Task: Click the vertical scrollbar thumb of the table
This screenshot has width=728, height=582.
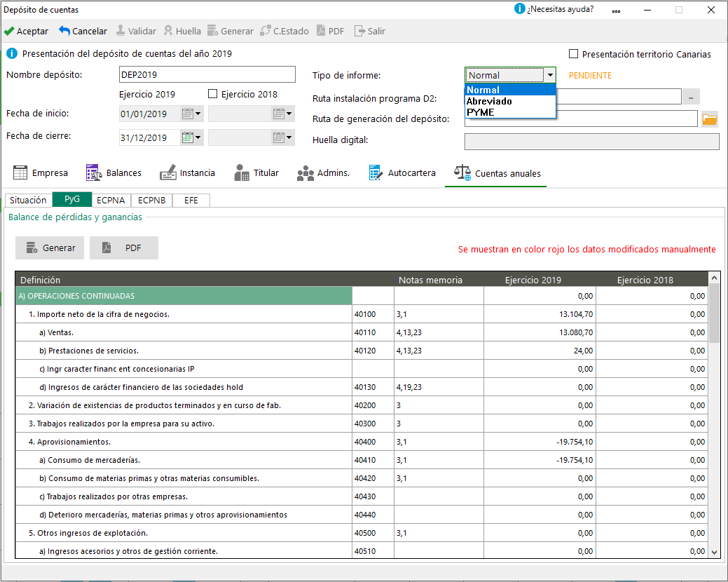Action: click(714, 313)
